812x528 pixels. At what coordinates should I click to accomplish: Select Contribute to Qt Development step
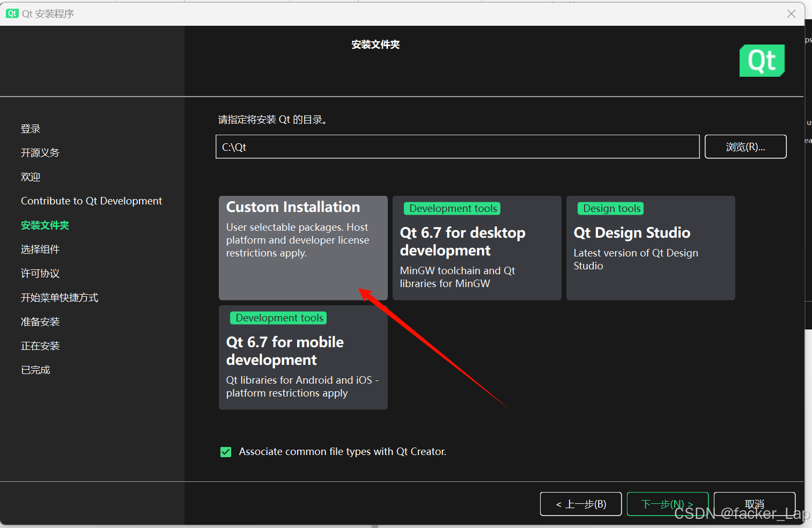tap(91, 201)
